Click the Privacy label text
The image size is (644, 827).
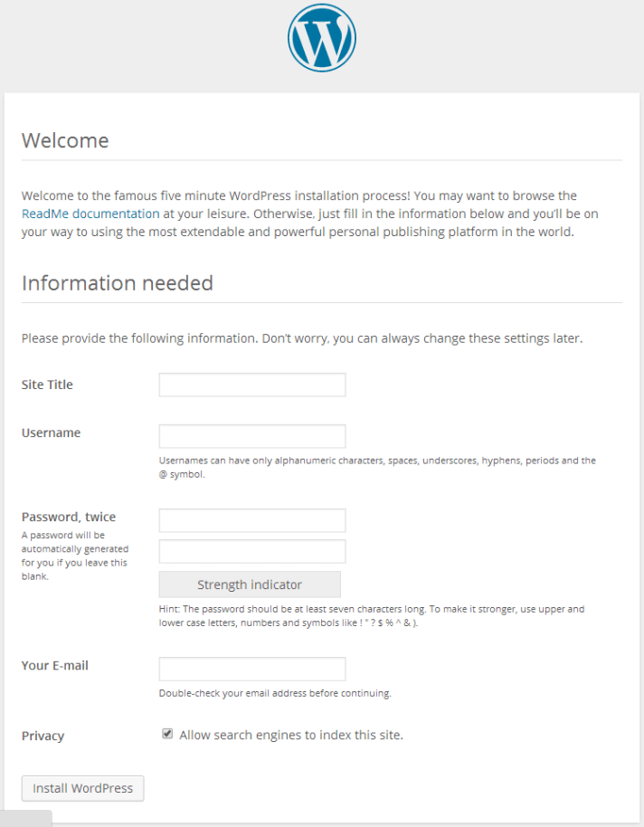click(x=43, y=736)
